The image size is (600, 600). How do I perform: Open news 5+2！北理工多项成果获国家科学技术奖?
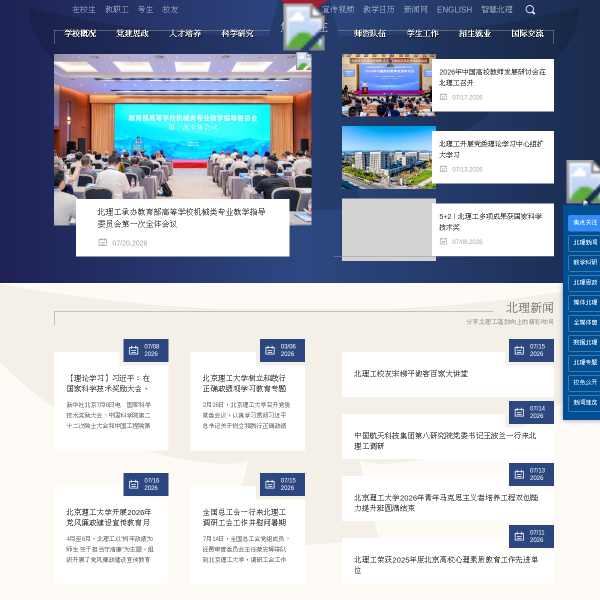tap(490, 222)
